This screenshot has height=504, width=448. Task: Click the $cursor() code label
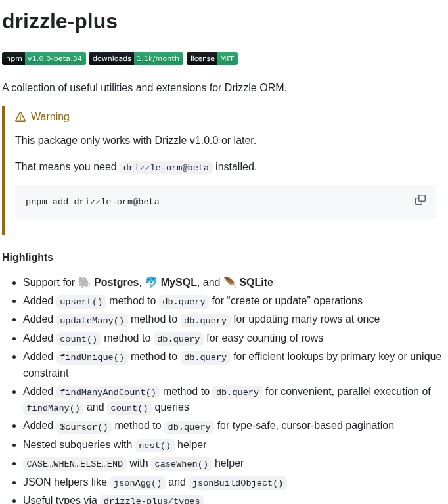[84, 427]
